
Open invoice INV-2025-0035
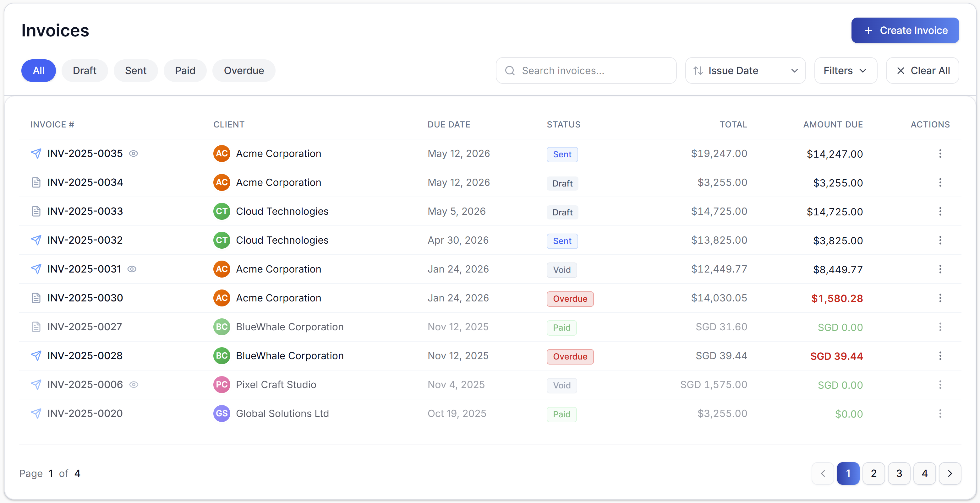coord(85,154)
